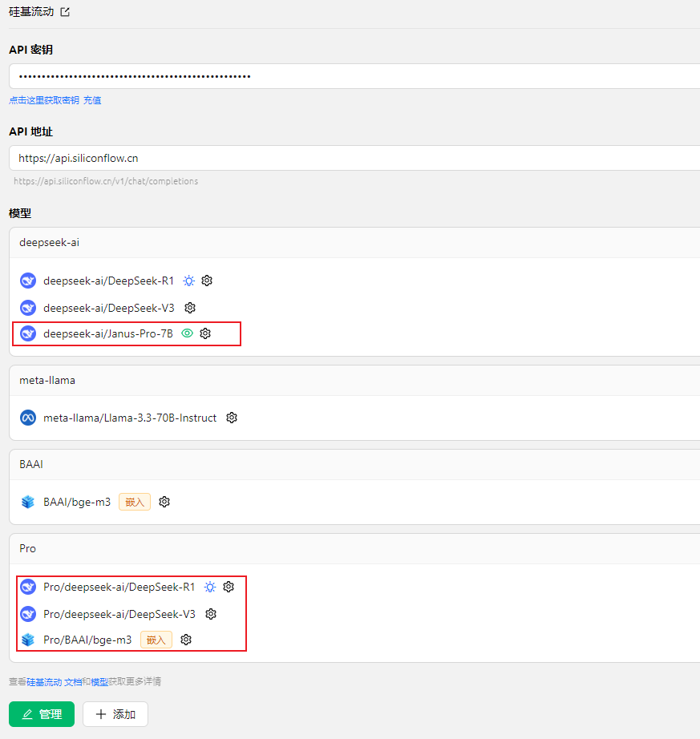The height and width of the screenshot is (739, 700).
Task: Collapse the Pro model group header
Action: [354, 548]
